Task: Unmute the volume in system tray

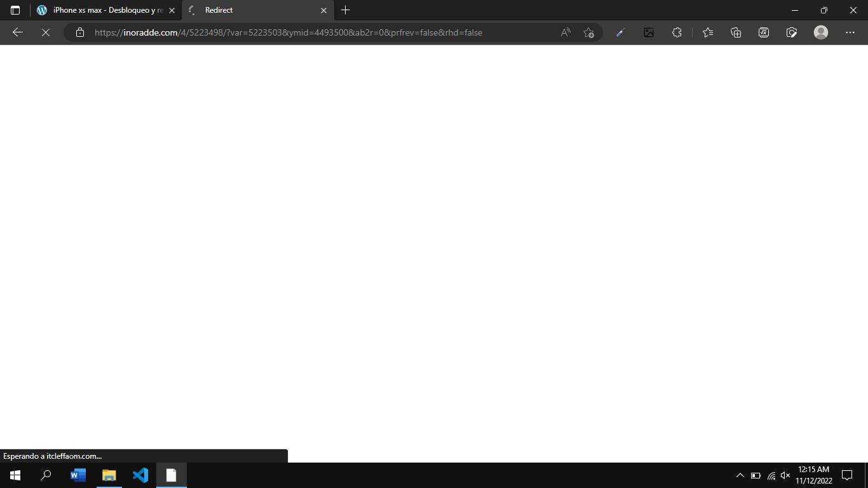Action: [785, 475]
